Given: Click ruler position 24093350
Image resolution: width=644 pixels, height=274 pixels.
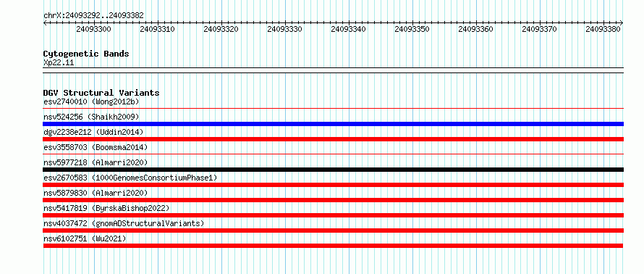Looking at the screenshot, I should pos(412,29).
